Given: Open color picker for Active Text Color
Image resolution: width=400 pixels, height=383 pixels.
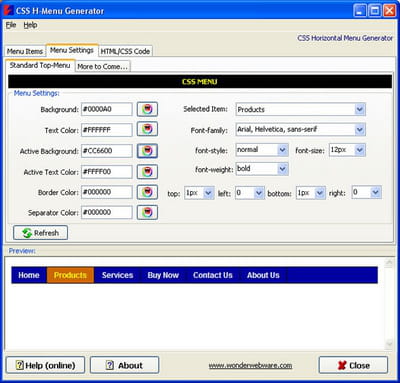Looking at the screenshot, I should click(147, 172).
